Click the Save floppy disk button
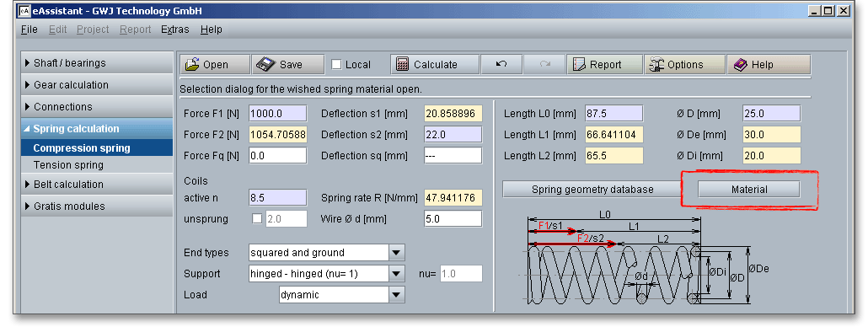This screenshot has width=868, height=327. [x=288, y=65]
